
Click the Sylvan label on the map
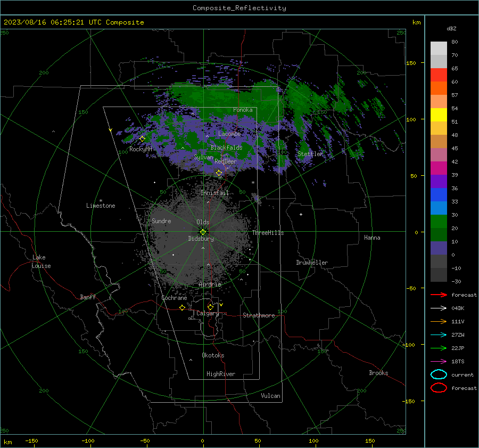(x=203, y=157)
